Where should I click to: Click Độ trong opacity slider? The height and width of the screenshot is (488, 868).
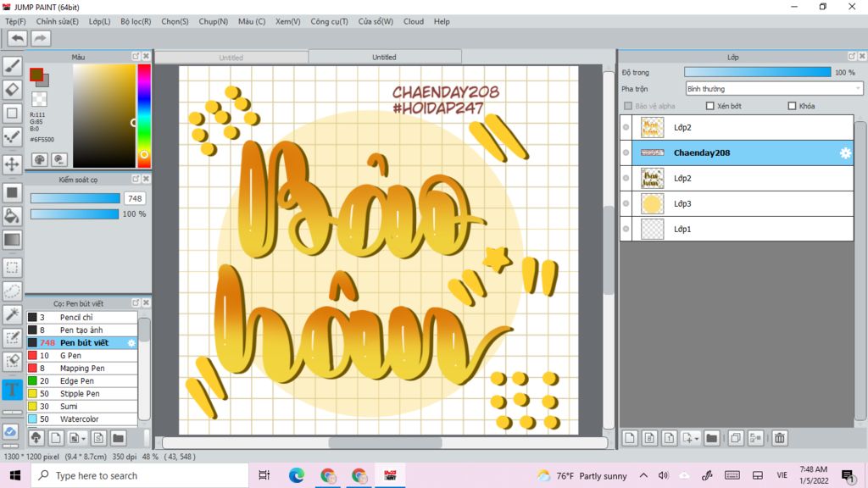(x=757, y=73)
